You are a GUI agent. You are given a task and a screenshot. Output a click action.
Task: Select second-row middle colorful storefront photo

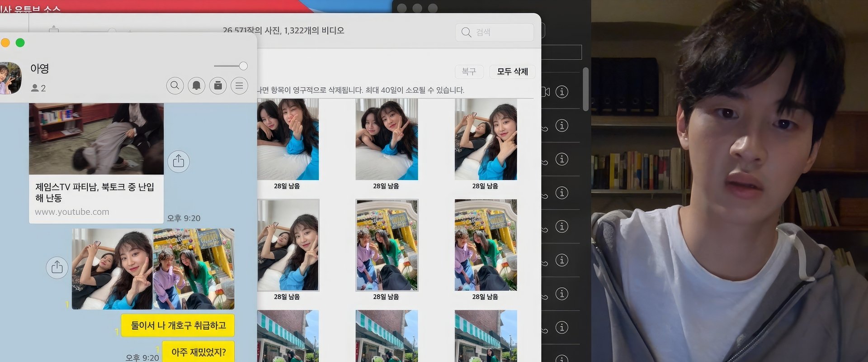pos(387,245)
